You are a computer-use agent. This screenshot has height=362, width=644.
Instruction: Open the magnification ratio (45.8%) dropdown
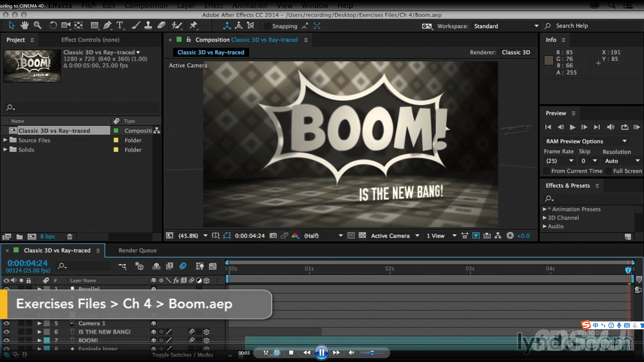(x=193, y=236)
